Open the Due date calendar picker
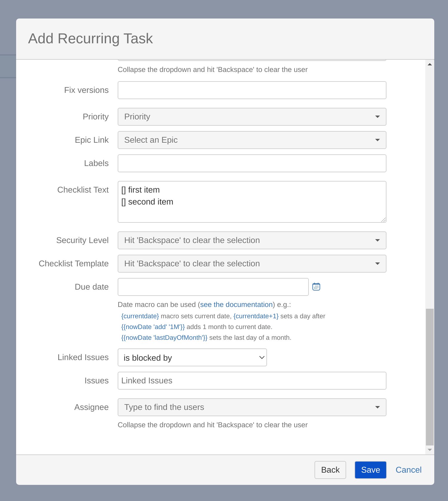This screenshot has height=501, width=448. pyautogui.click(x=316, y=287)
